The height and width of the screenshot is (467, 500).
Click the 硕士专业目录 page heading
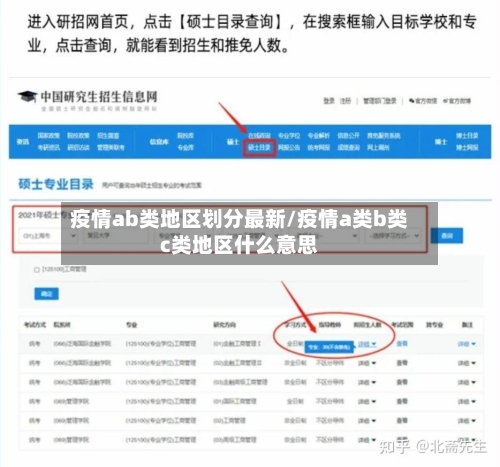click(x=56, y=184)
